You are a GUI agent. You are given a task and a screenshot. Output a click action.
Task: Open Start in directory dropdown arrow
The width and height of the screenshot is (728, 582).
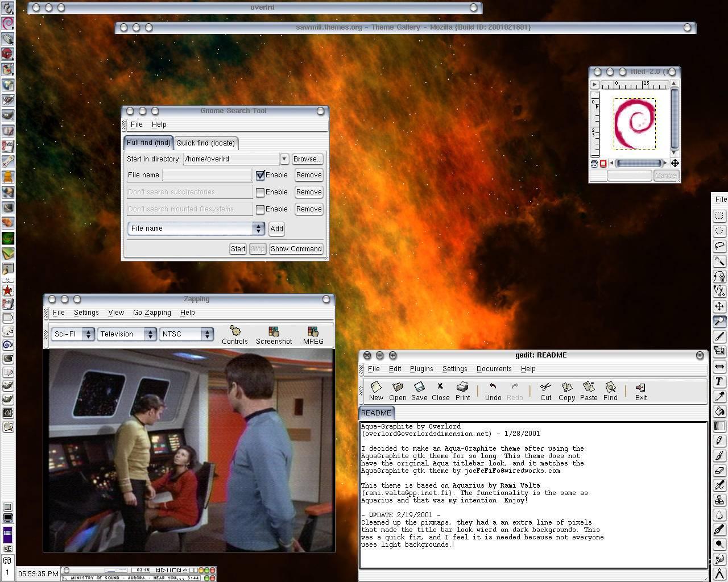pyautogui.click(x=284, y=159)
